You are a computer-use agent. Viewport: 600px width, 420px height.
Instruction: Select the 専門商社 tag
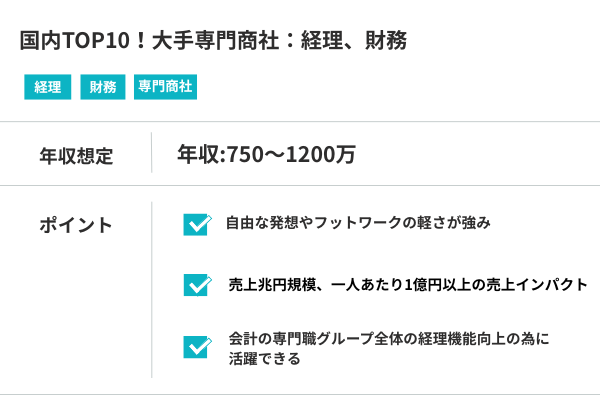tap(166, 87)
